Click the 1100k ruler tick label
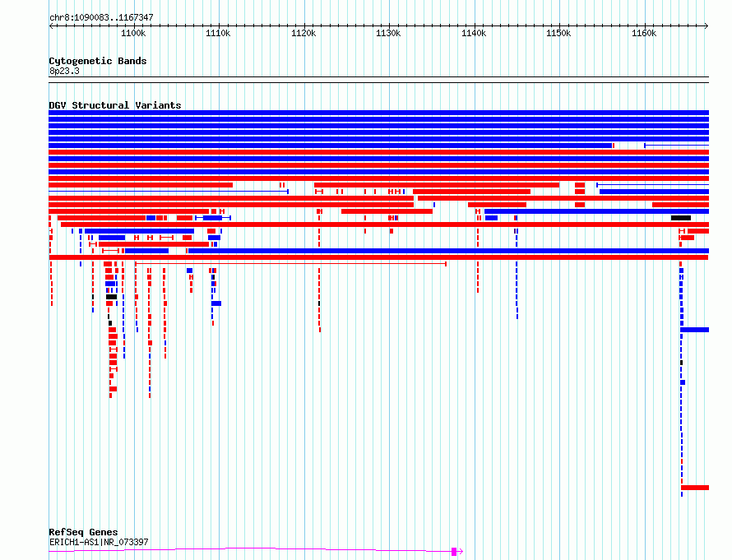The height and width of the screenshot is (560, 732). pos(133,34)
